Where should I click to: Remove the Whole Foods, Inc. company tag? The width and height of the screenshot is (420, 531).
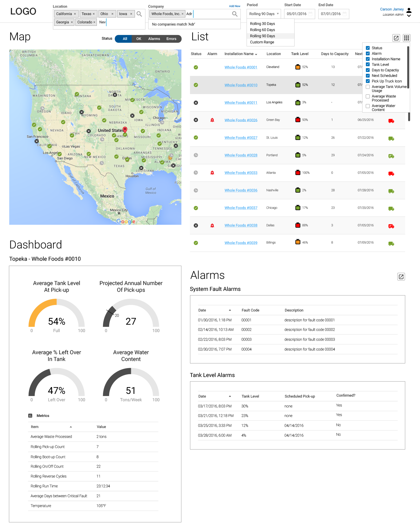point(183,14)
